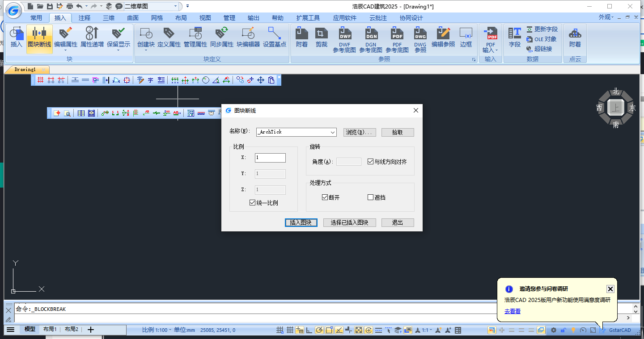Screen dimensions: 644x339
Task: Switch to the 布局1 layout tab
Action: point(50,329)
